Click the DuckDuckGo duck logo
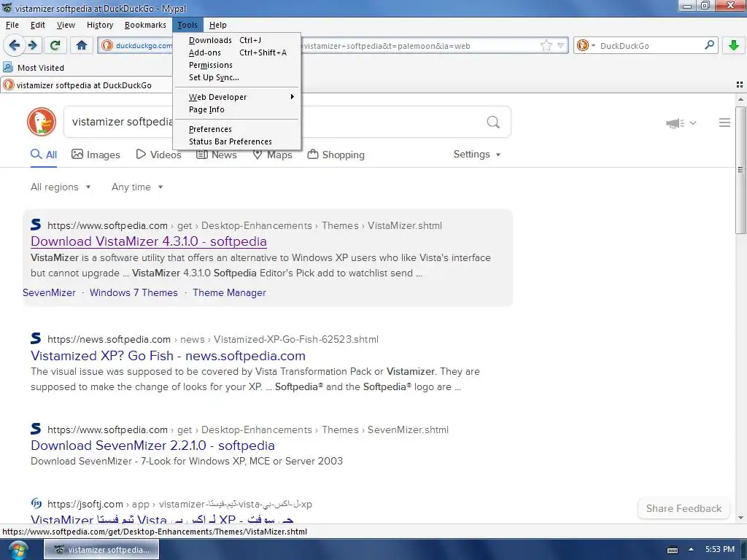Screen dimensions: 747x560 click(42, 122)
